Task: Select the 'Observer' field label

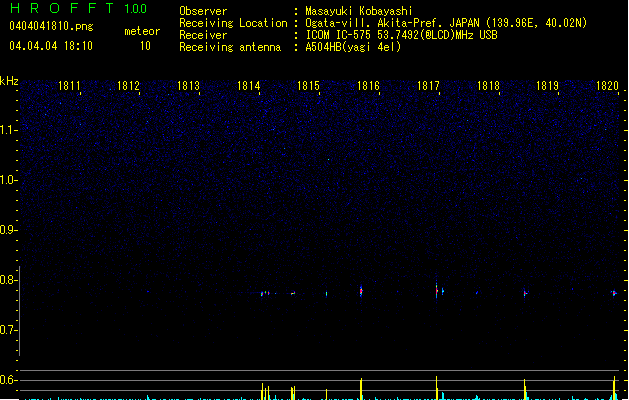Action: point(203,11)
